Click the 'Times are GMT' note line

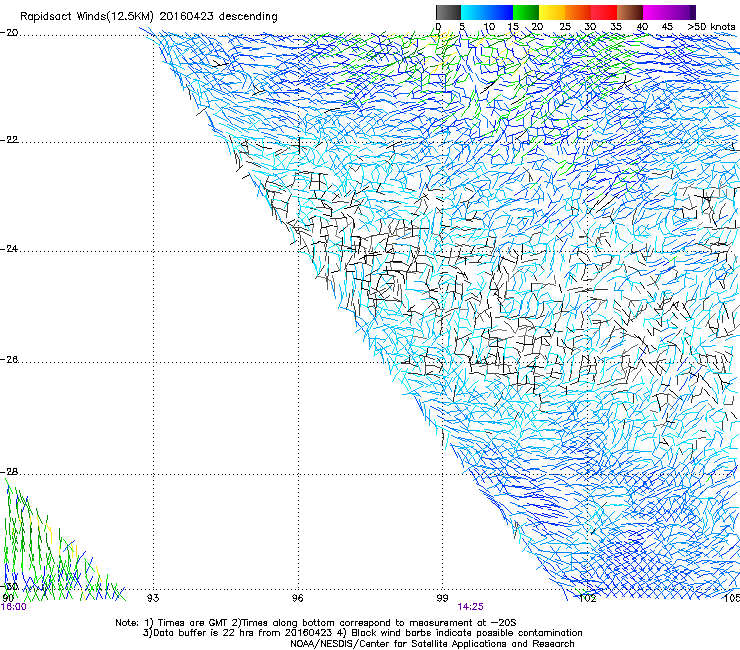(316, 623)
